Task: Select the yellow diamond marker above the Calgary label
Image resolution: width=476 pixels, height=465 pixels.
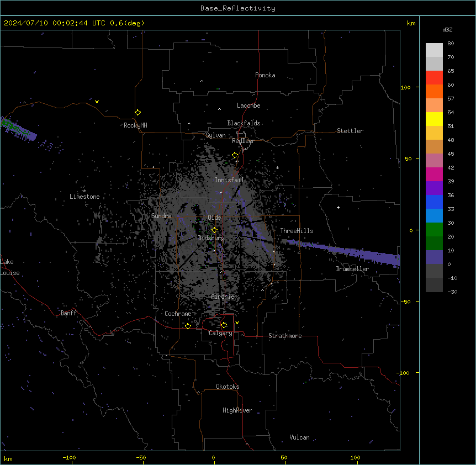Action: 224,325
